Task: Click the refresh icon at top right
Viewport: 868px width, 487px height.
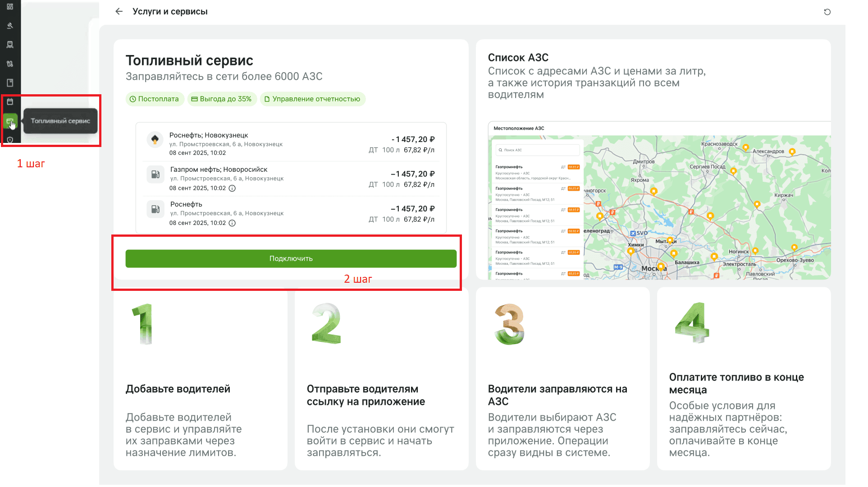Action: pos(827,12)
